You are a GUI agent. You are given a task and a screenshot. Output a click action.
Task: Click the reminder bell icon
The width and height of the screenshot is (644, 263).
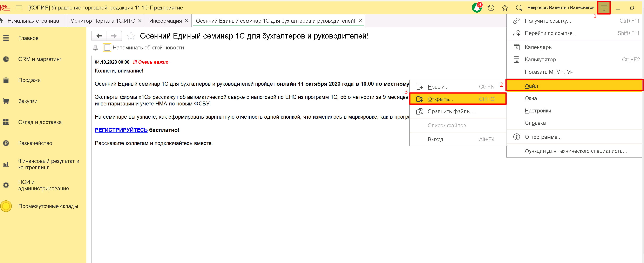click(x=95, y=48)
